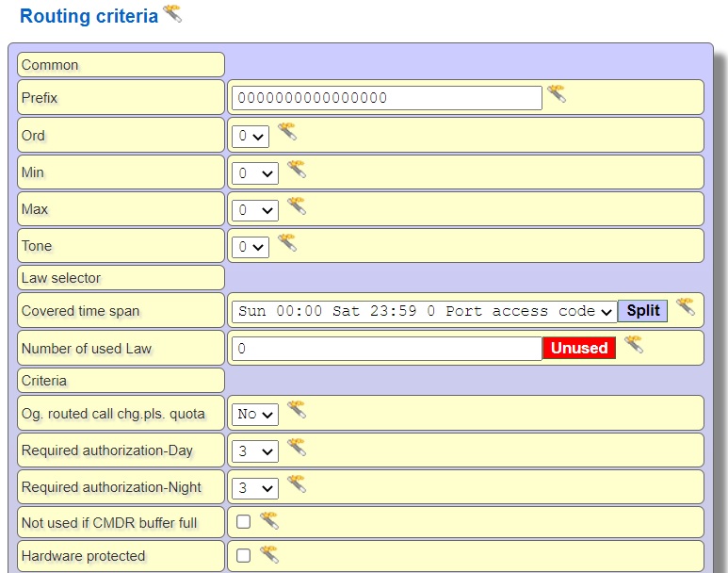Click into the Prefix input field

pos(386,98)
